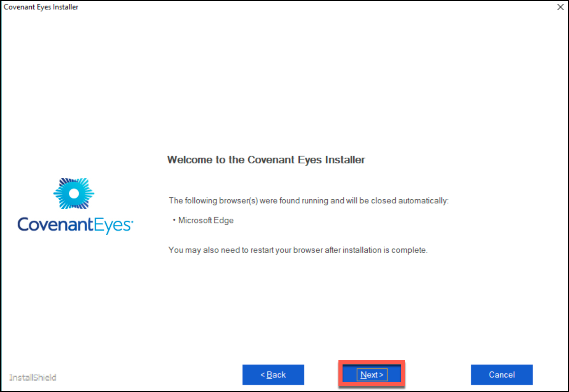Select the Microsoft Edge bullet entry

point(203,220)
